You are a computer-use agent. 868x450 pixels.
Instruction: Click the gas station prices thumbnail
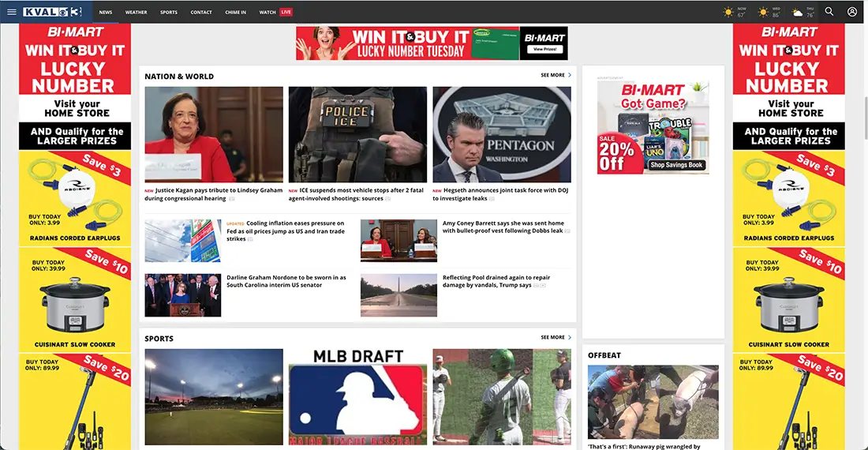pos(183,241)
